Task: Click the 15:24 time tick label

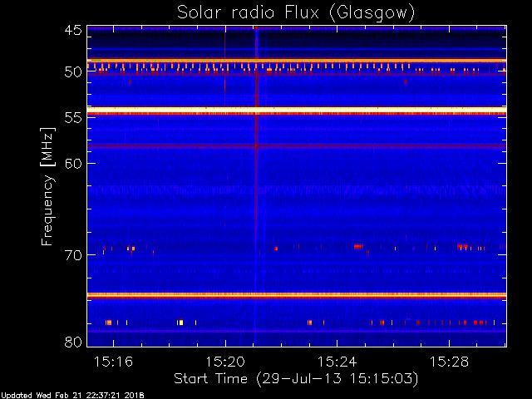Action: click(x=337, y=362)
